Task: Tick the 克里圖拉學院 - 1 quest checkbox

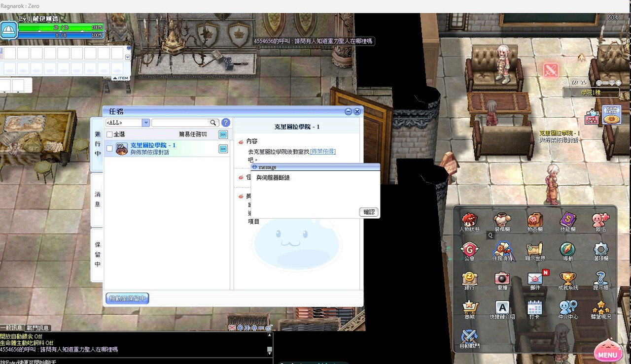Action: coord(109,149)
